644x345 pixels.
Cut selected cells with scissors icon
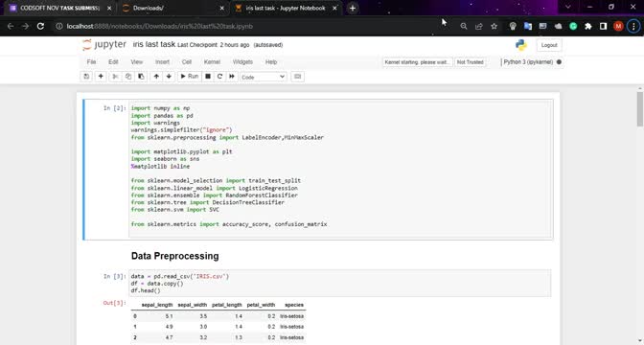tap(115, 77)
